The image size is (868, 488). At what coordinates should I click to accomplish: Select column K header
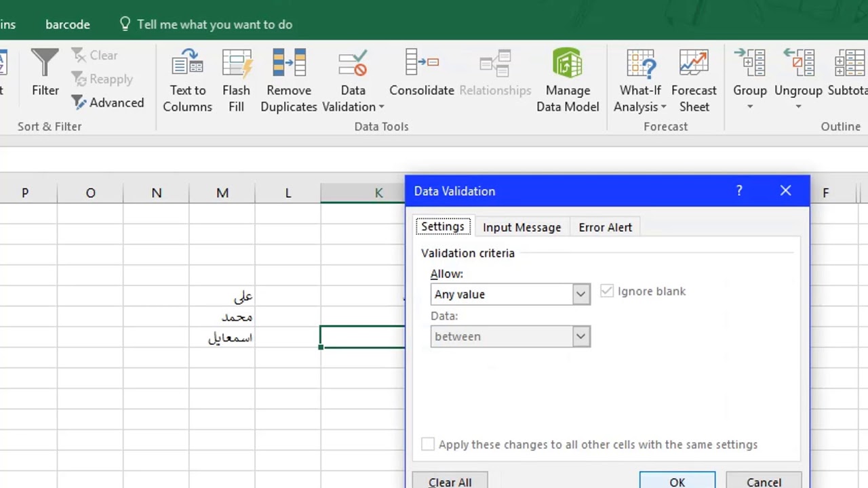pos(363,193)
